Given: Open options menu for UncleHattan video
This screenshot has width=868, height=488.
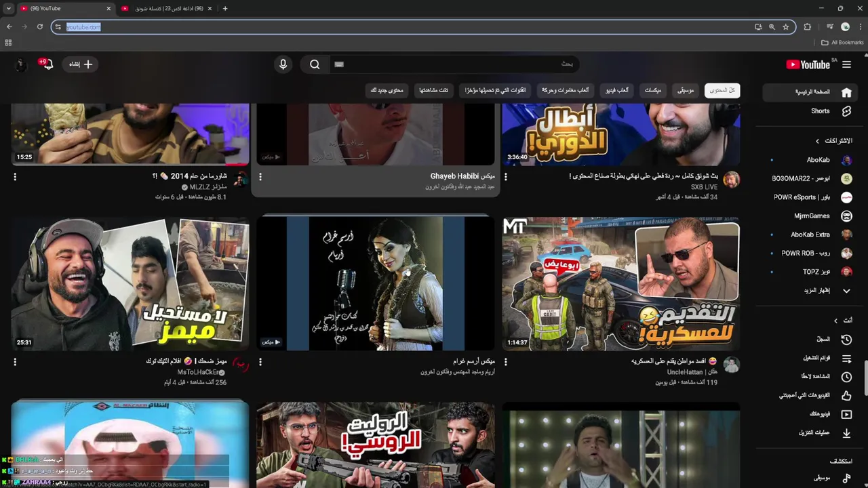Looking at the screenshot, I should [506, 362].
